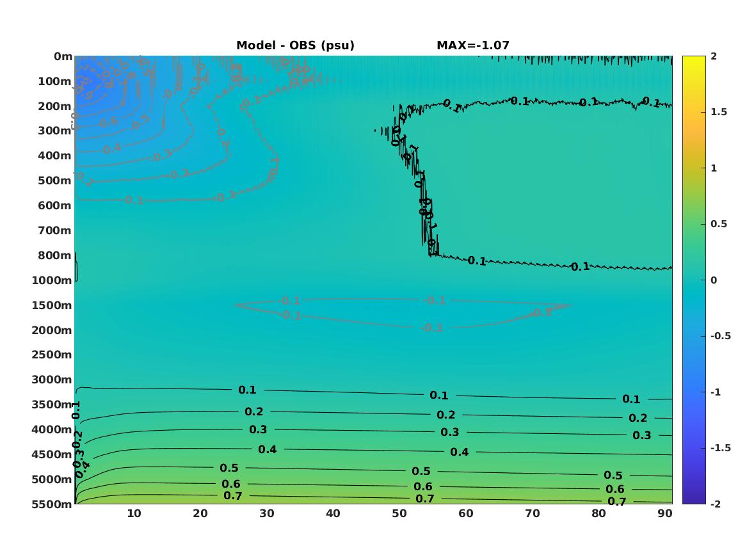This screenshot has width=747, height=560.
Task: Pick the "500m" depth axis label
Action: [55, 180]
